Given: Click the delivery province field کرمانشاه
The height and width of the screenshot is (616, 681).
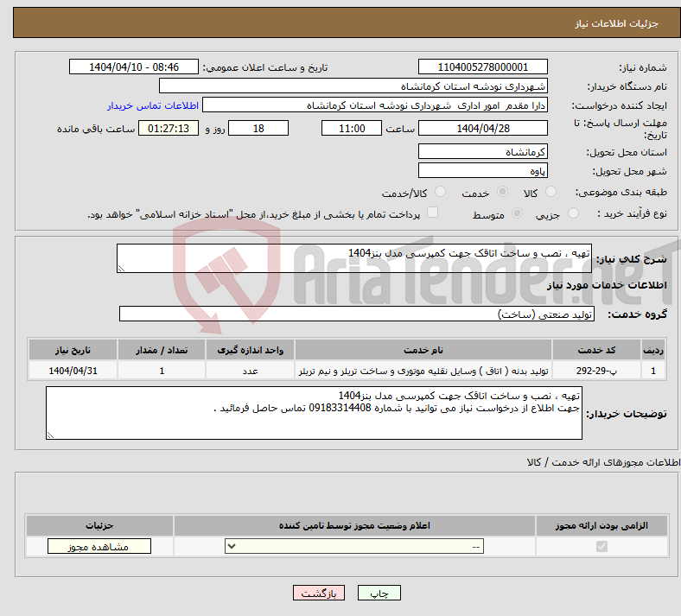Looking at the screenshot, I should tap(482, 151).
